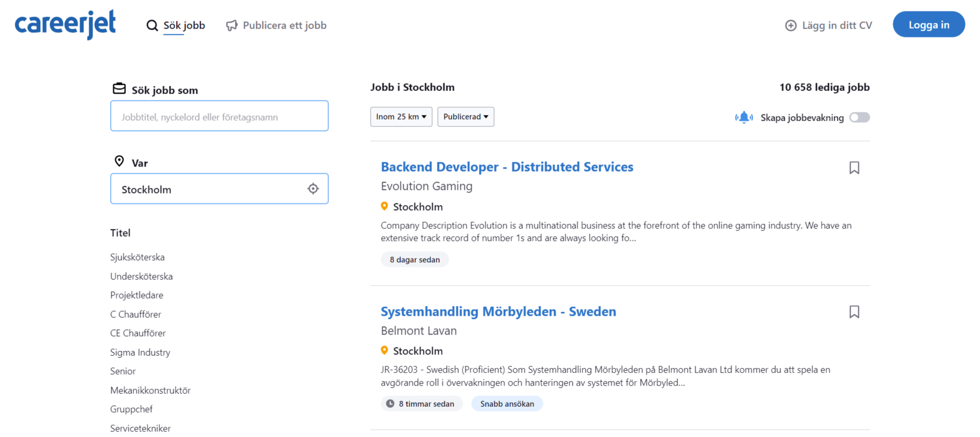Click the Stockholm location under Evolution Gaming
This screenshot has width=980, height=437.
(418, 207)
